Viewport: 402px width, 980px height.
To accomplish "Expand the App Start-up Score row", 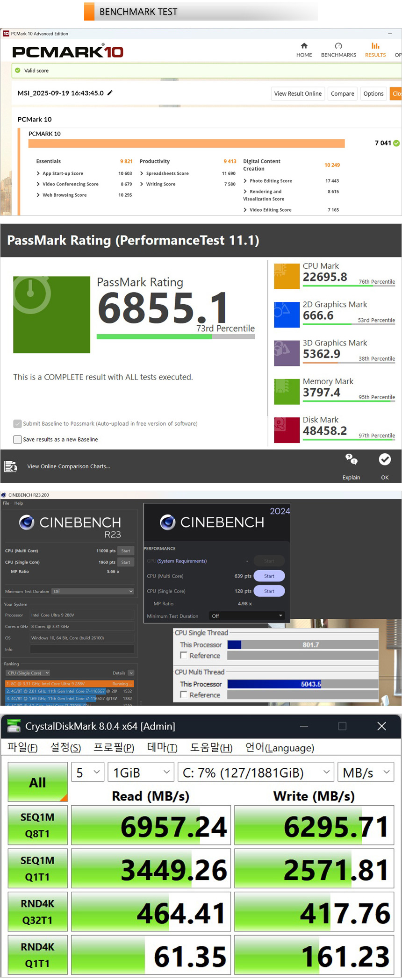I will coord(38,173).
